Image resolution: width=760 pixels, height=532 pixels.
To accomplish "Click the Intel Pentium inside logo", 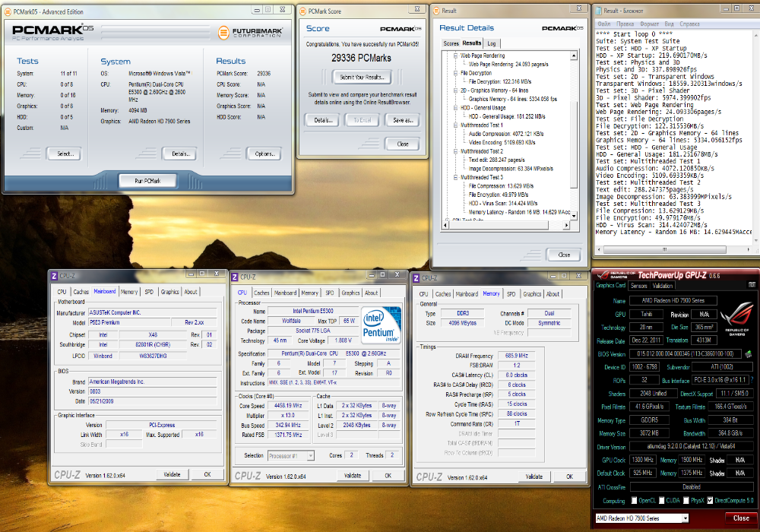I will [x=379, y=325].
